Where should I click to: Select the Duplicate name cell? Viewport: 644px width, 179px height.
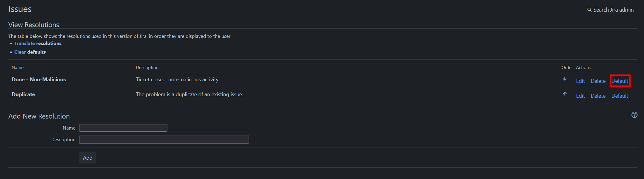23,94
